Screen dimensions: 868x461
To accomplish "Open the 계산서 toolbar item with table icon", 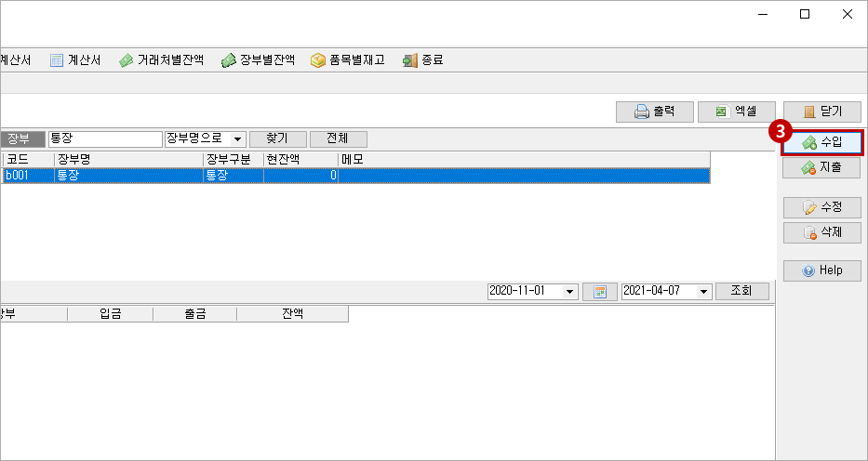I will click(x=75, y=60).
